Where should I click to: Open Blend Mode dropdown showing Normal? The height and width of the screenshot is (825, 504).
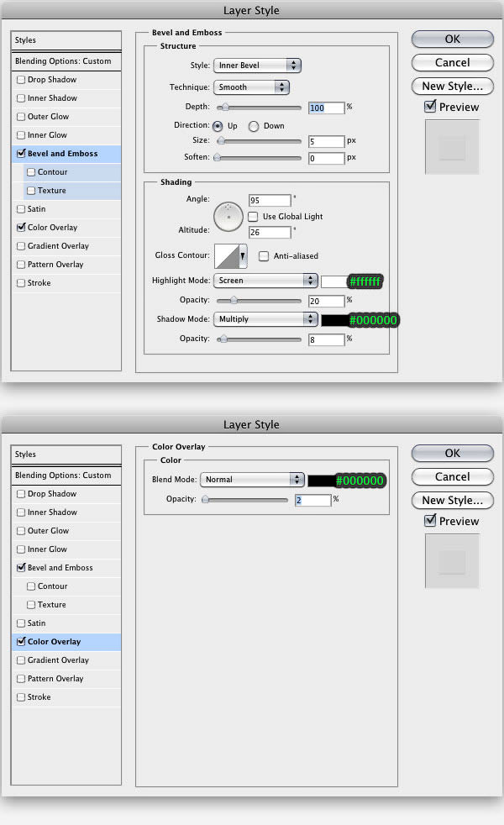(x=252, y=480)
